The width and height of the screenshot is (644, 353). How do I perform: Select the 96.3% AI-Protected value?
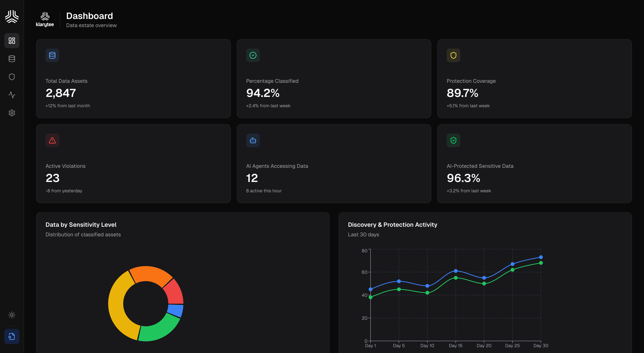pos(463,178)
